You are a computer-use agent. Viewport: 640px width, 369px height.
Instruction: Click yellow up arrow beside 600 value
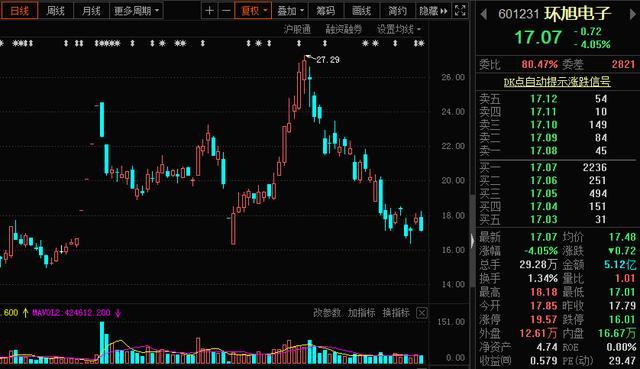pyautogui.click(x=26, y=313)
